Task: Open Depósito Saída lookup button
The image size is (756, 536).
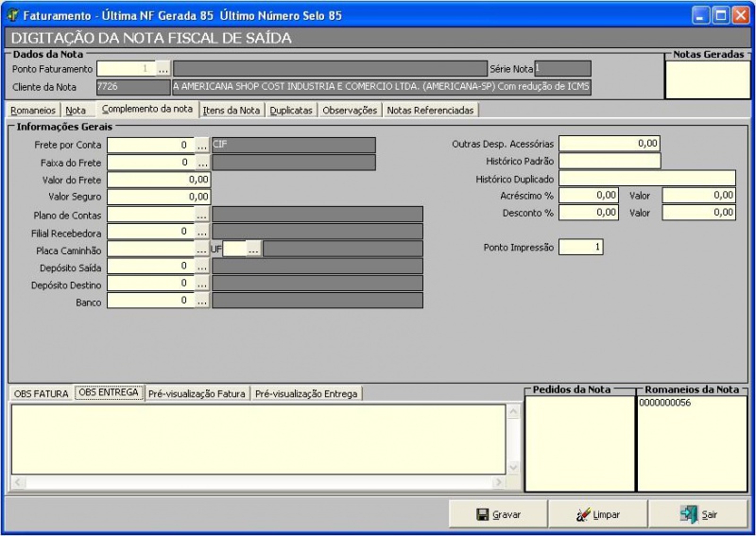Action: 202,267
